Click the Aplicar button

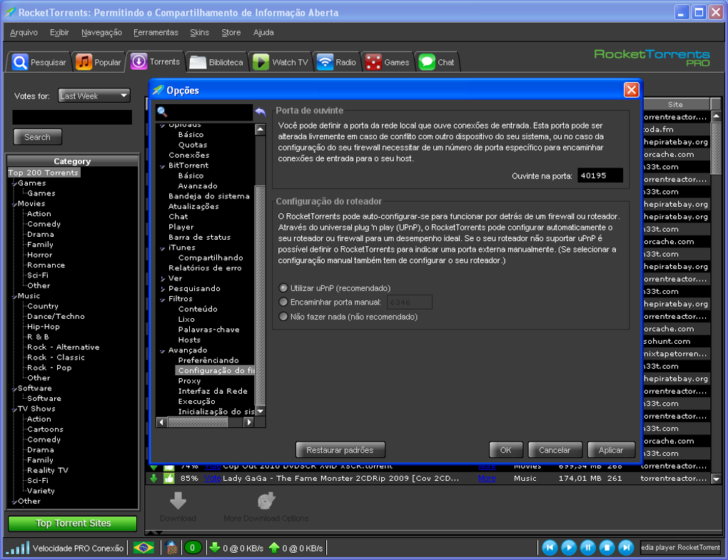(x=610, y=449)
